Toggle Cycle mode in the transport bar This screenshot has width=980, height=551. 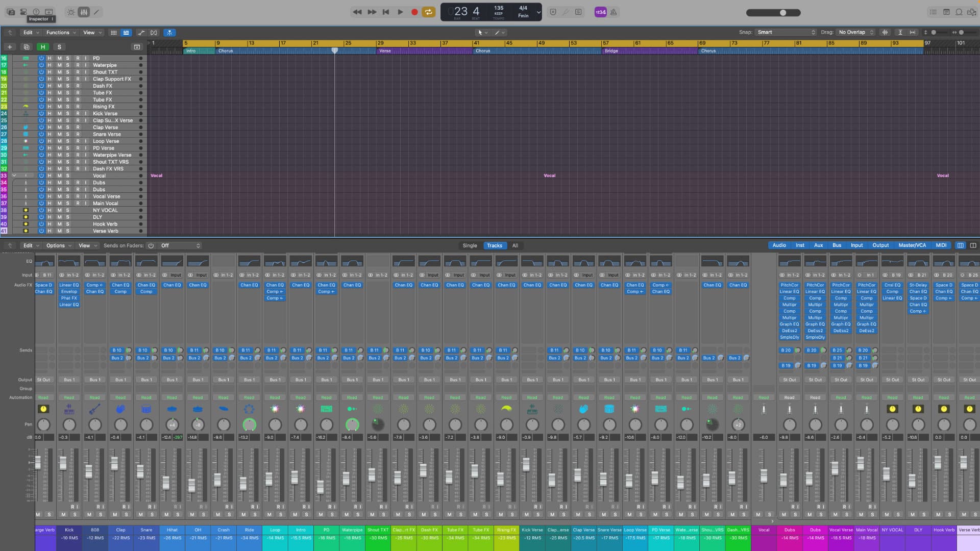429,12
